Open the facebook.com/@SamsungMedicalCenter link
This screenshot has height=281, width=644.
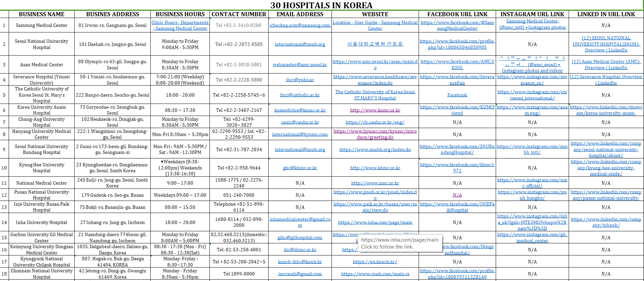457,25
